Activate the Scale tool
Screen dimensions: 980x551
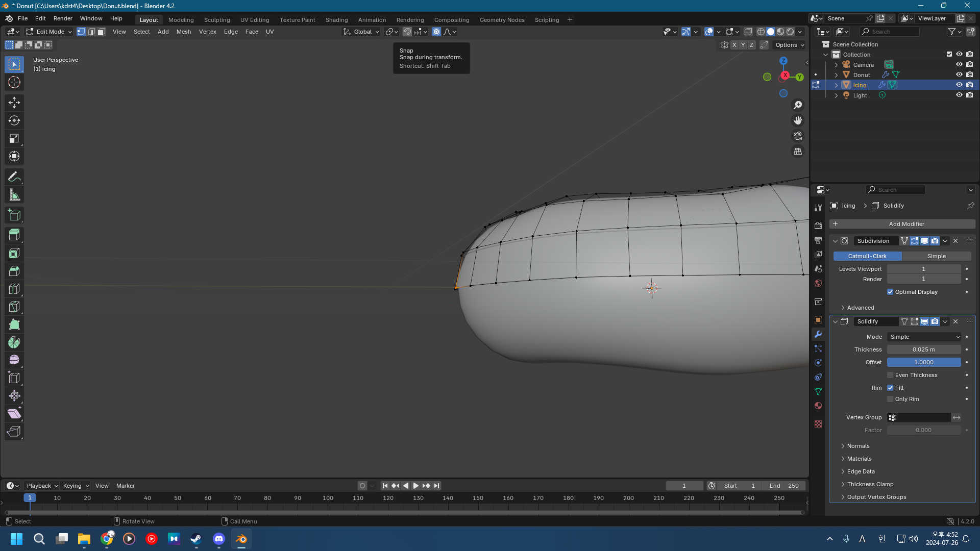[14, 138]
